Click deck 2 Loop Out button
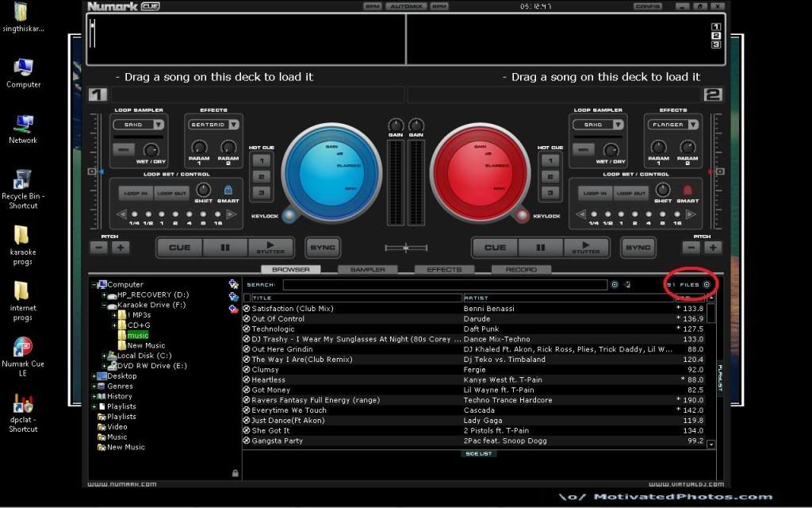812x508 pixels. pyautogui.click(x=631, y=194)
